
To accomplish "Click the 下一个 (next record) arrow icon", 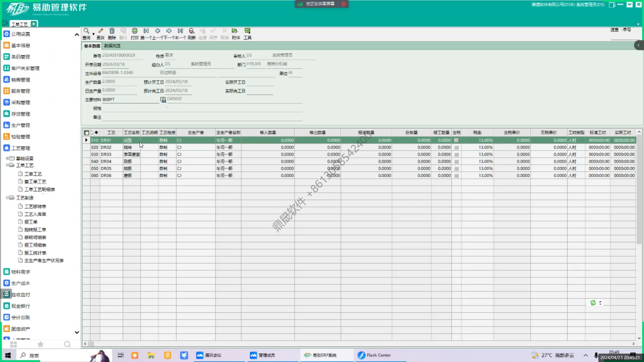I will point(169,31).
